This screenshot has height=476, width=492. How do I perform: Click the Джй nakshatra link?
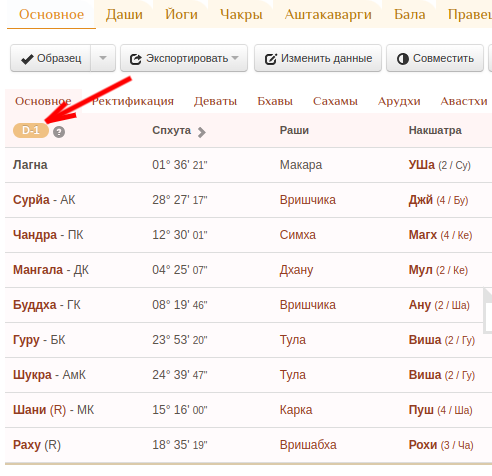click(x=420, y=200)
